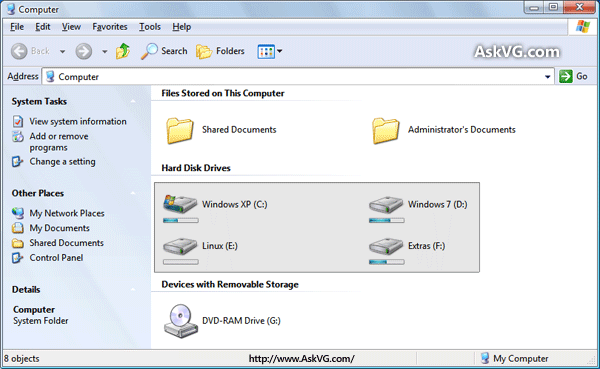Viewport: 600px width, 369px height.
Task: Click the Control Panel sidebar icon
Action: [x=17, y=258]
